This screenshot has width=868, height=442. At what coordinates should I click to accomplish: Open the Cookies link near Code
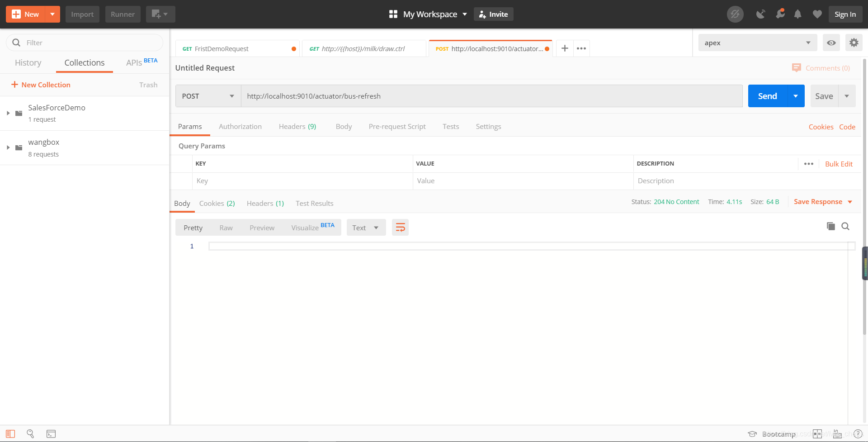click(821, 127)
